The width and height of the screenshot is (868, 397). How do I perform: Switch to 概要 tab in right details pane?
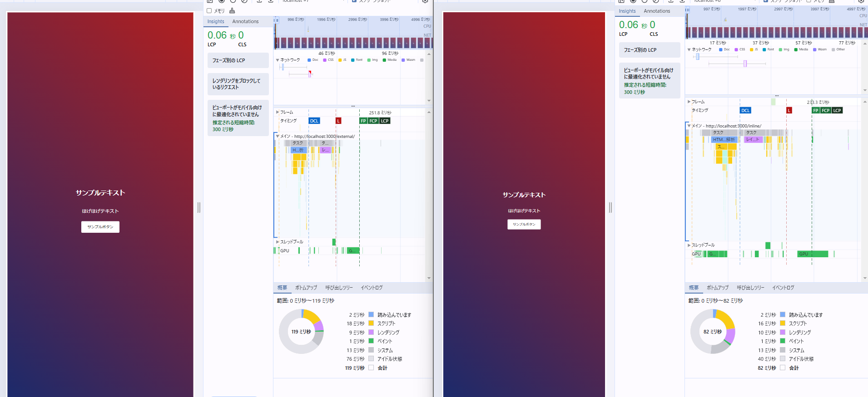tap(694, 288)
